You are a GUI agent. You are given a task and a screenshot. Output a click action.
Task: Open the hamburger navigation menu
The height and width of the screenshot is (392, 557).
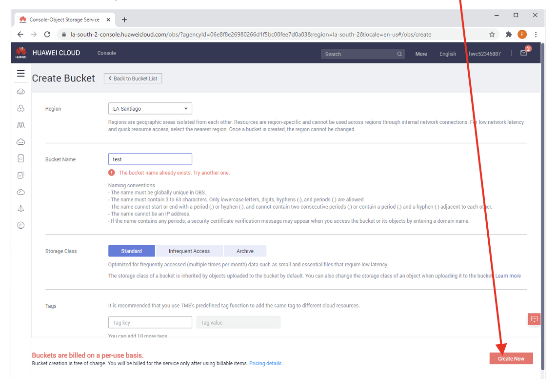tap(20, 74)
